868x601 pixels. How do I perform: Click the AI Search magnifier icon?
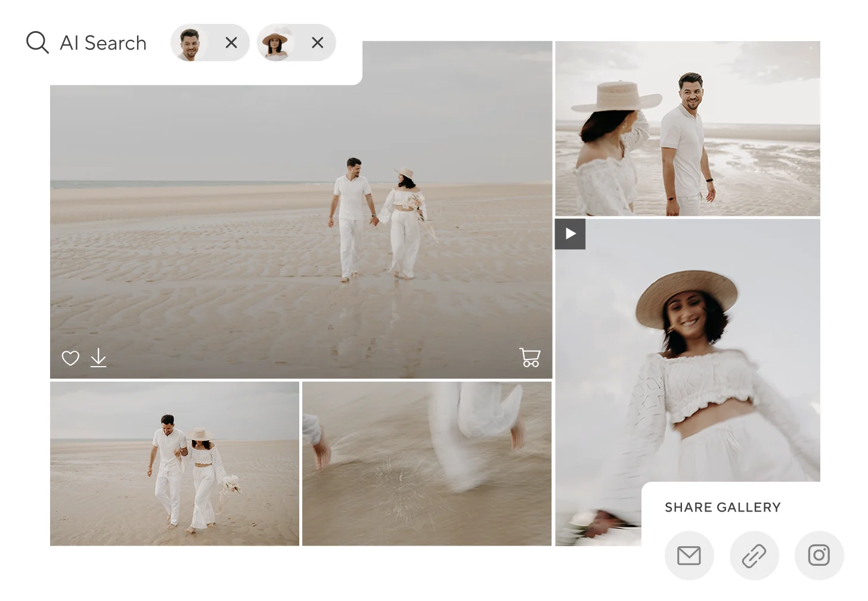[37, 43]
